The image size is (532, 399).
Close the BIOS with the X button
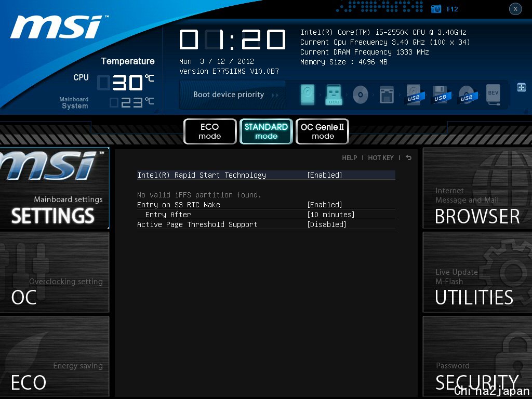[515, 9]
